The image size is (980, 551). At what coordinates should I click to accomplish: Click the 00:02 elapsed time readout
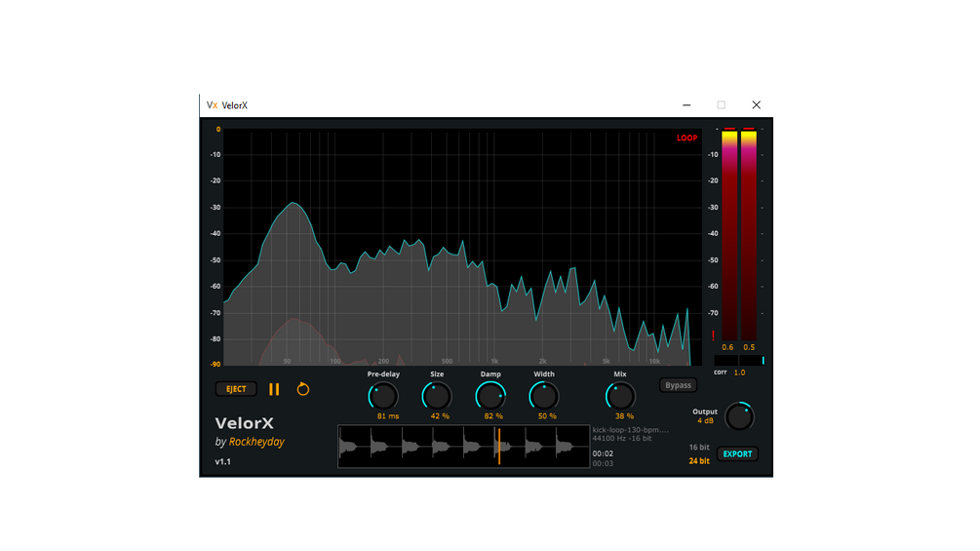tap(603, 453)
